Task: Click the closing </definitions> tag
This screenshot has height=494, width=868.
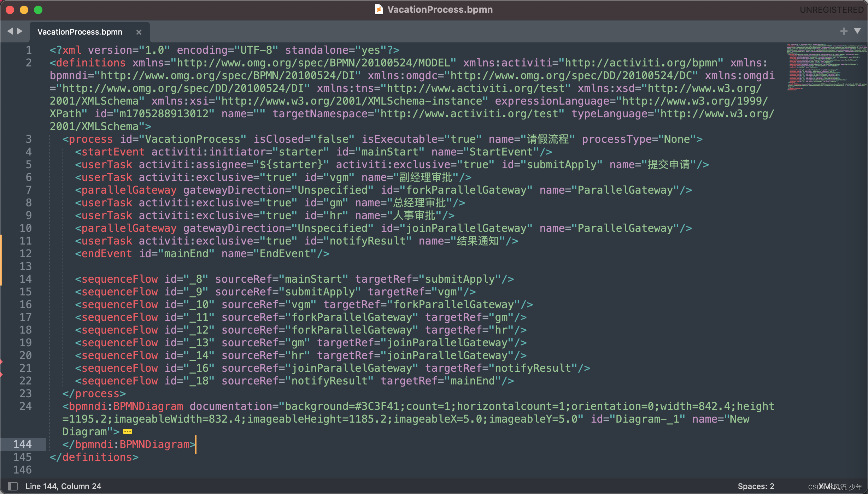Action: point(94,457)
